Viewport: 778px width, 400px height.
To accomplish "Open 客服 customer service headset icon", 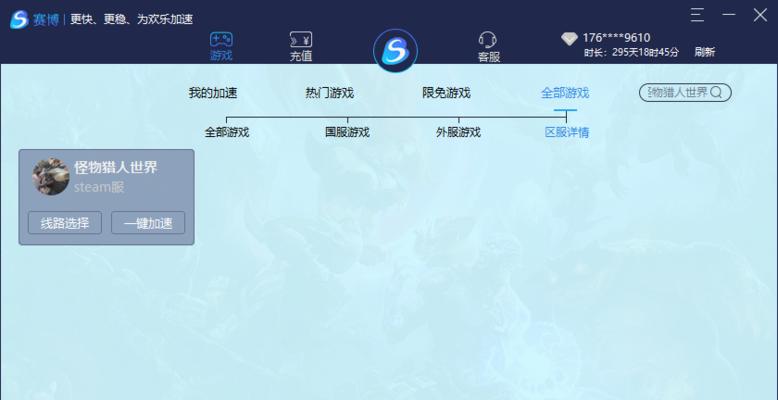I will pyautogui.click(x=488, y=40).
